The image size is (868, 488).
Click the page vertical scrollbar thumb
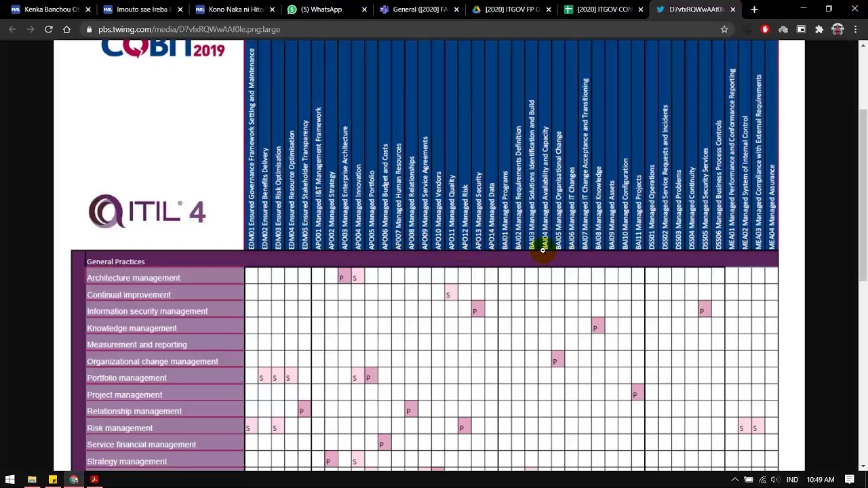(863, 197)
